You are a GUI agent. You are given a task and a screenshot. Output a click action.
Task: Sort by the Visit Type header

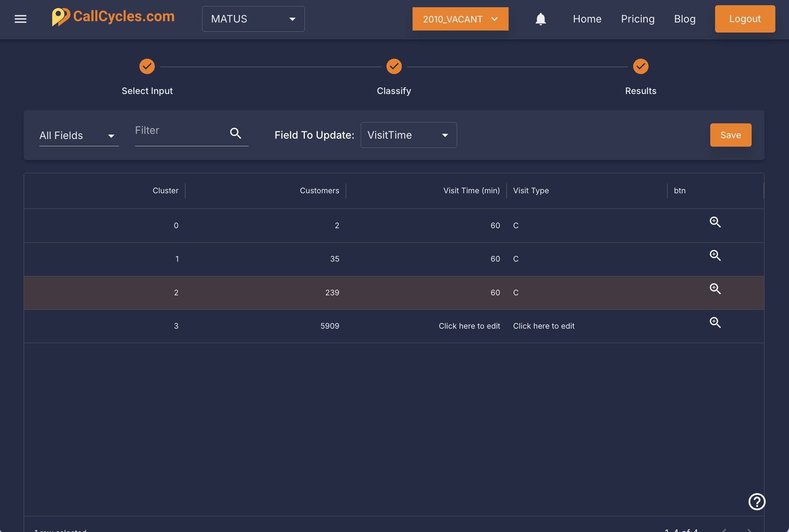point(531,191)
